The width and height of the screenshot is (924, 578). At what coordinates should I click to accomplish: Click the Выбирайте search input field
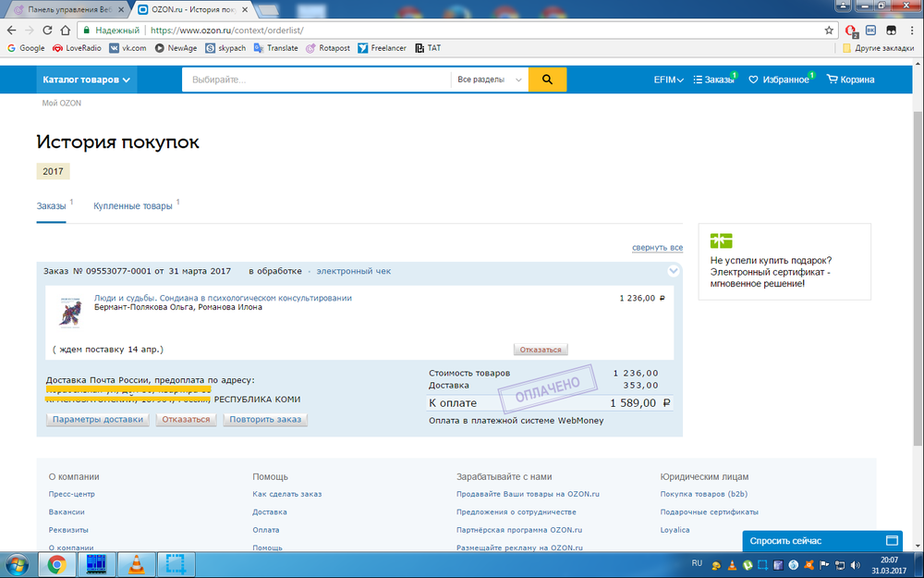click(x=316, y=80)
